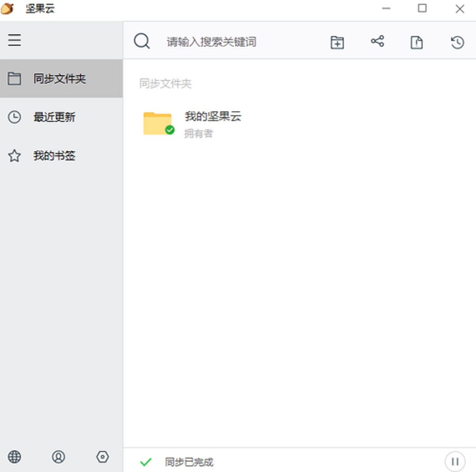The height and width of the screenshot is (472, 476).
Task: Click the green checkmark next to 同步已完成
Action: [146, 461]
